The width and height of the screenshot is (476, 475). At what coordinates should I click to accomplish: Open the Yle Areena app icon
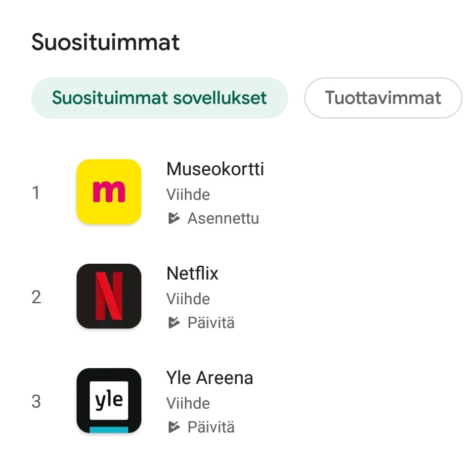(x=109, y=401)
